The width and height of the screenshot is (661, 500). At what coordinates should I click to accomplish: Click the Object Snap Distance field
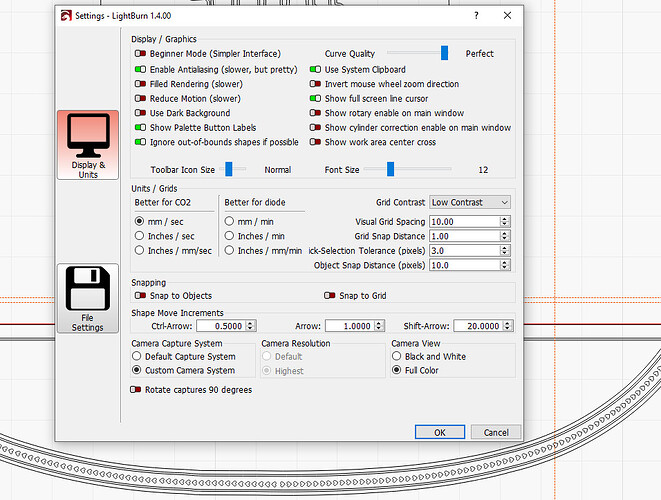(x=464, y=265)
